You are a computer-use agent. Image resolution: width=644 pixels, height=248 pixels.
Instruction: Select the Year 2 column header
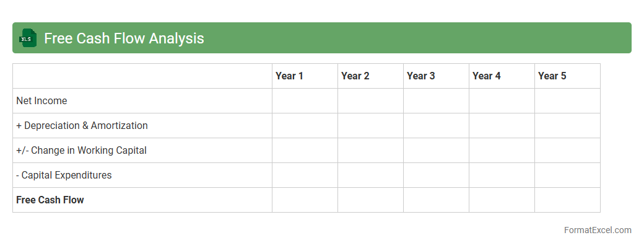tap(355, 76)
